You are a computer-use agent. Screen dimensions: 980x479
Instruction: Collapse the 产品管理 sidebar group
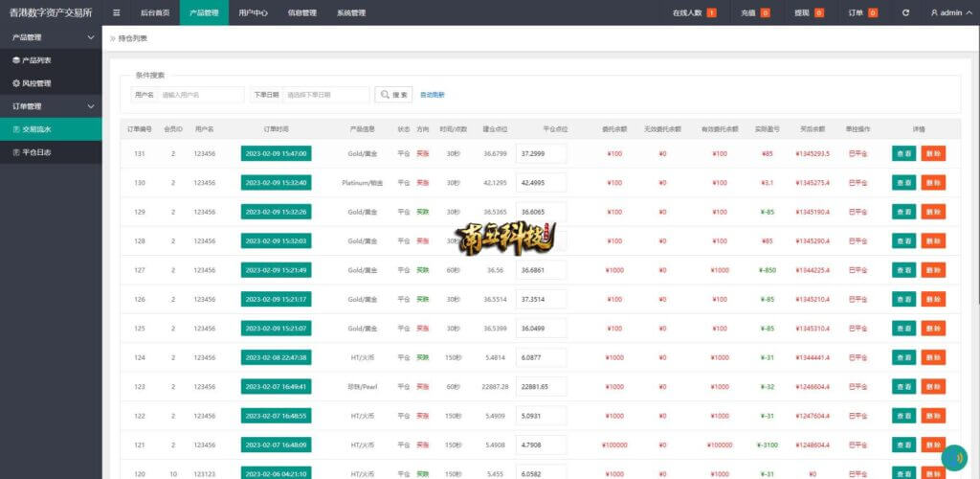pyautogui.click(x=51, y=37)
